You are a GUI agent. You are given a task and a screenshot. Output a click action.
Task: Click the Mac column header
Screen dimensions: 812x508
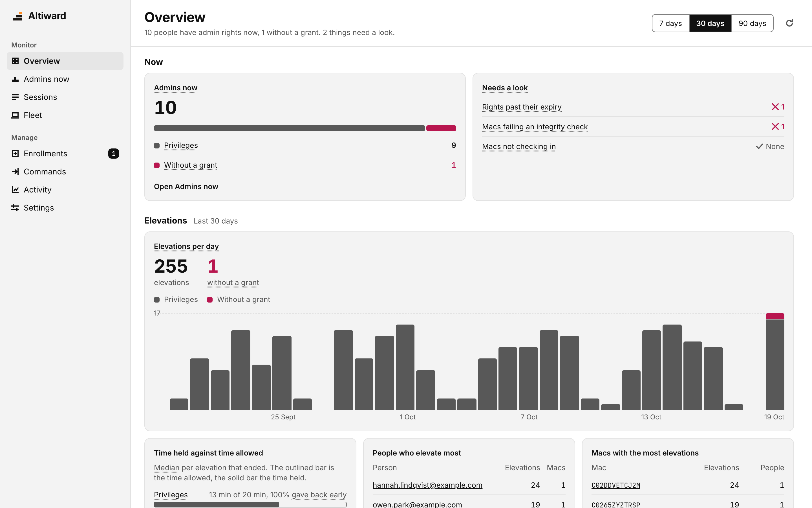(x=599, y=468)
